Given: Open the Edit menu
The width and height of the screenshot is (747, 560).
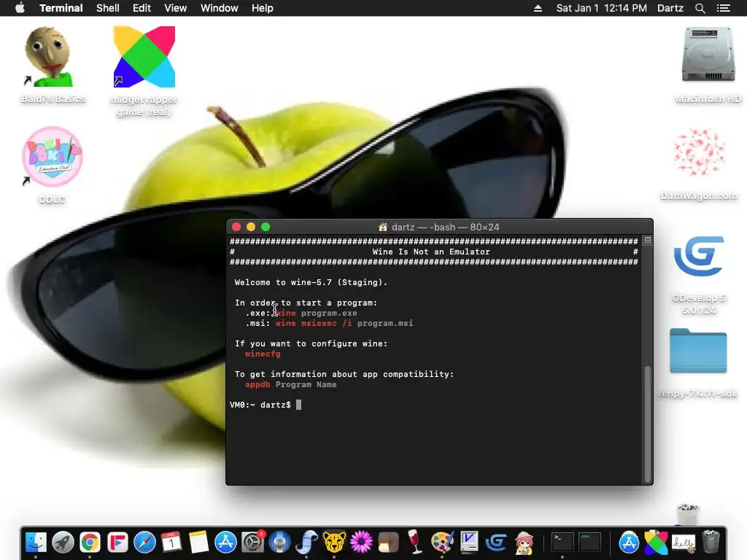Looking at the screenshot, I should click(x=142, y=8).
